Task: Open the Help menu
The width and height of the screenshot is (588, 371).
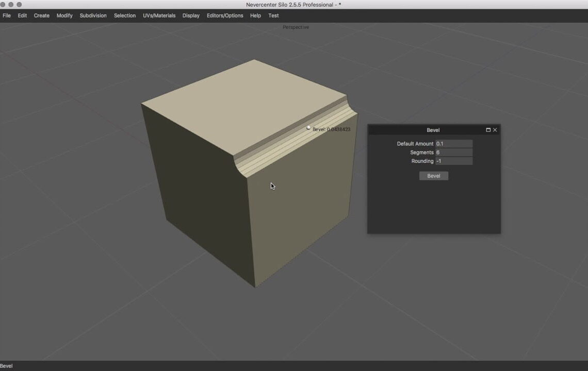Action: [255, 15]
